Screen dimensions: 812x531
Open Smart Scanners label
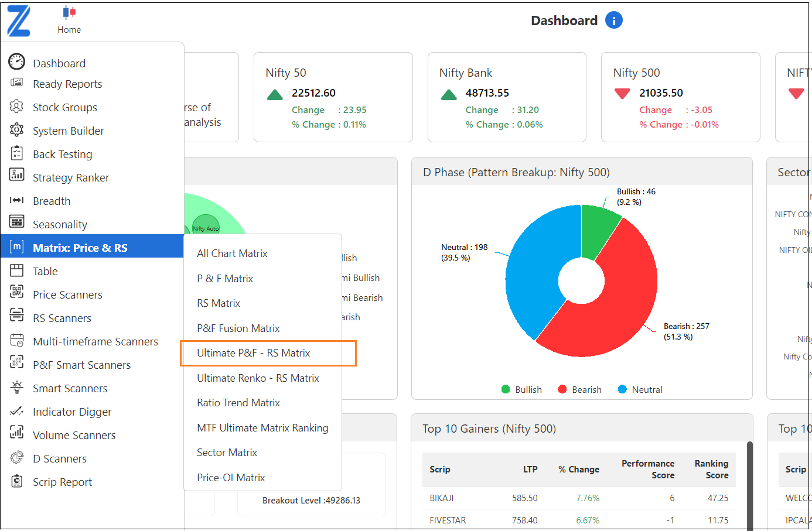tap(70, 389)
